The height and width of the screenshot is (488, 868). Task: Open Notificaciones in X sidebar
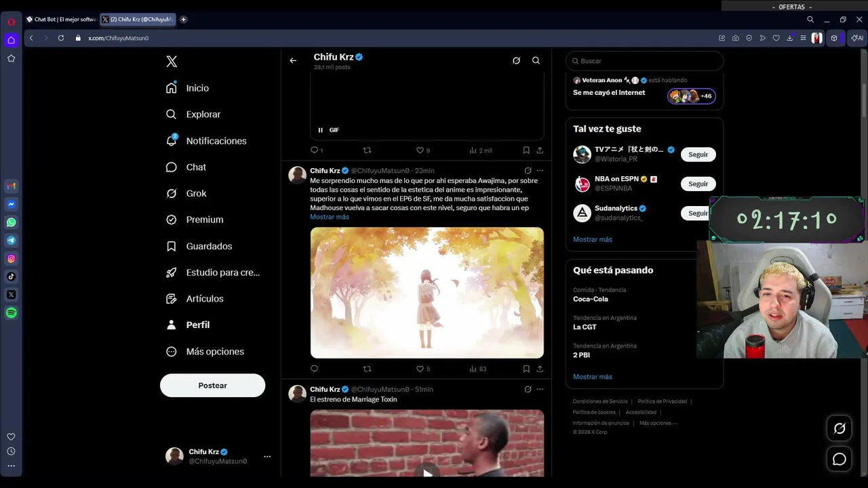[x=206, y=141]
